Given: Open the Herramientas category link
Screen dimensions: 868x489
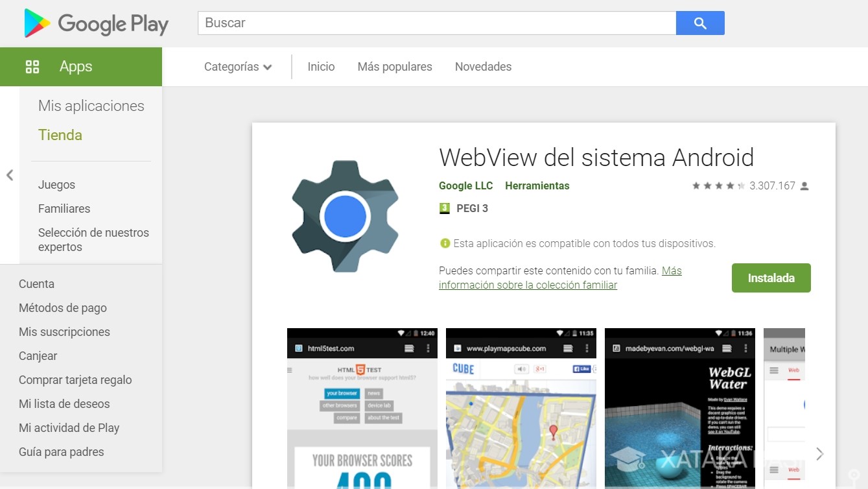Looking at the screenshot, I should [537, 185].
